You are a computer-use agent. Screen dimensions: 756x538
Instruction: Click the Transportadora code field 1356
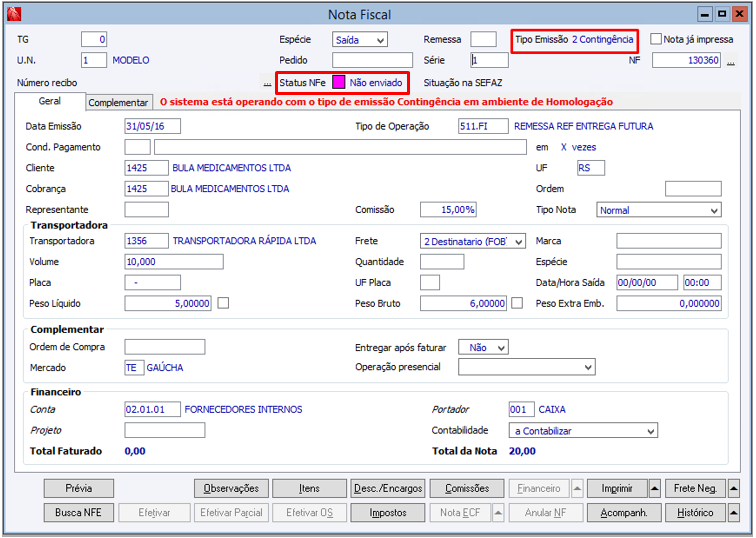[147, 241]
